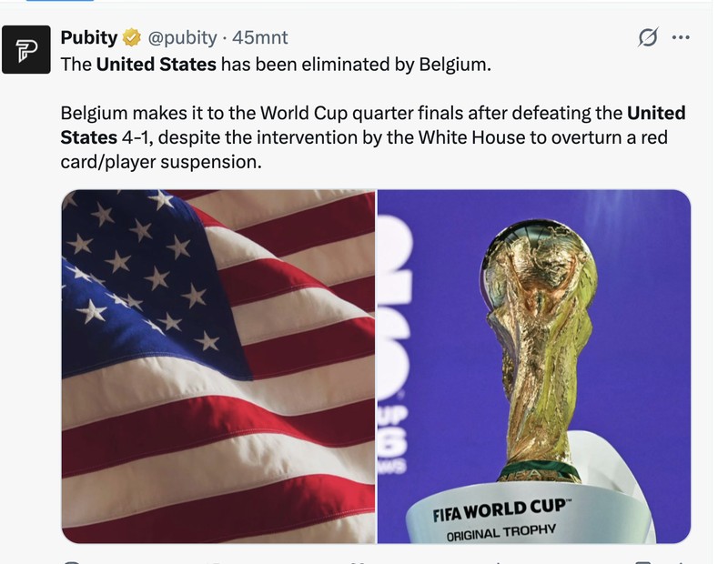Expand the three-dot more options menu
This screenshot has width=728, height=564.
681,37
